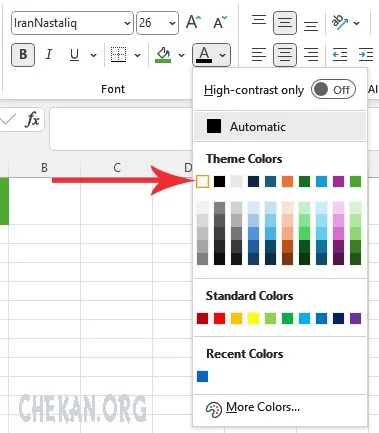Viewport: 379px width, 433px height.
Task: Pick standard blue color swatch
Action: (x=321, y=318)
